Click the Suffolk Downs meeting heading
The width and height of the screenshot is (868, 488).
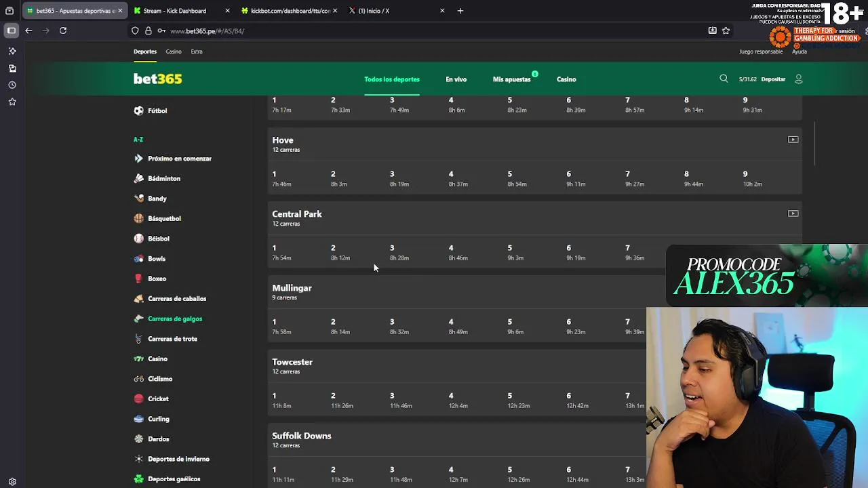point(302,436)
